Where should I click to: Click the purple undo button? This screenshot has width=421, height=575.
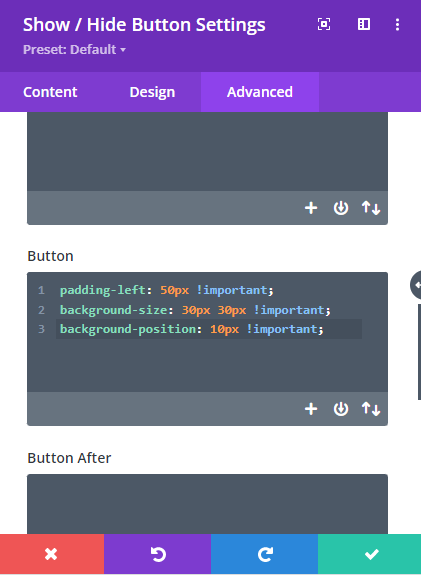[157, 554]
